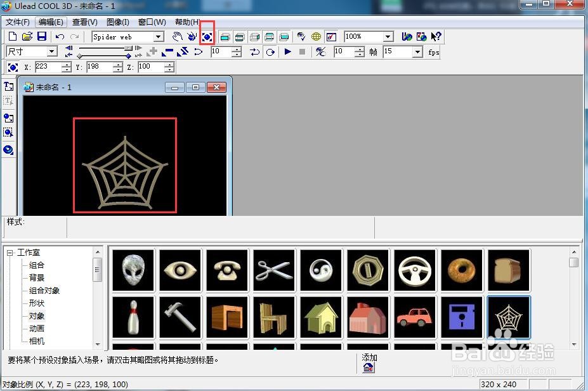Collapse the 工作室 tree node
The height and width of the screenshot is (391, 588).
[10, 253]
